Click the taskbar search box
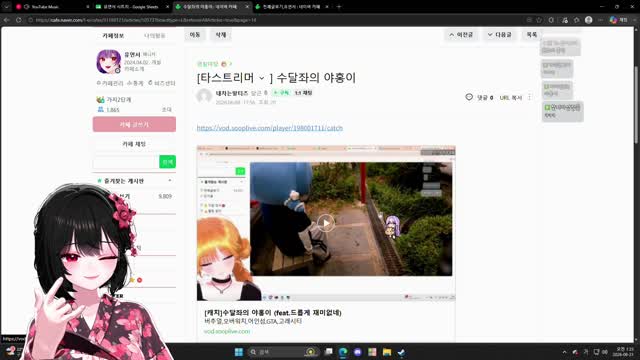The height and width of the screenshot is (360, 640). coord(283,352)
